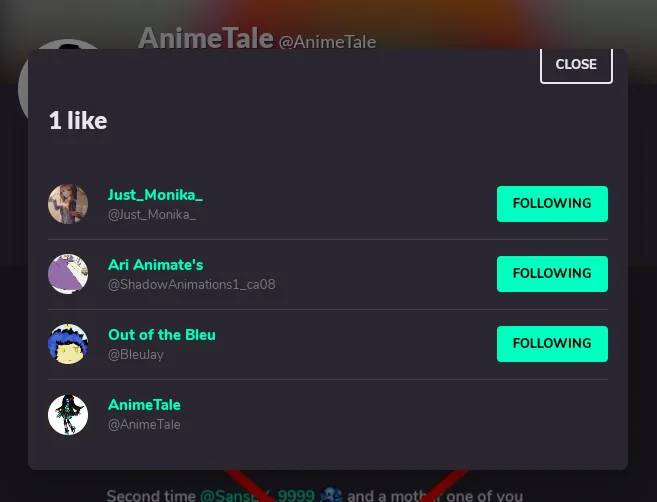This screenshot has width=657, height=502.
Task: Select the @BleuJay handle
Action: (x=136, y=355)
